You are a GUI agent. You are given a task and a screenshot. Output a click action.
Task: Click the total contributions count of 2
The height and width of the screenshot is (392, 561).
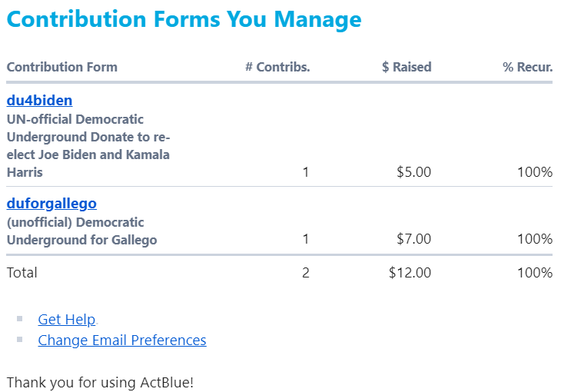tap(306, 272)
